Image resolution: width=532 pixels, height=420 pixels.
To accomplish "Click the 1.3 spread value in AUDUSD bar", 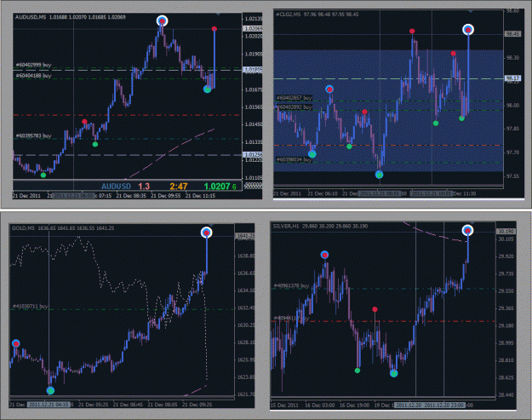I will point(144,186).
